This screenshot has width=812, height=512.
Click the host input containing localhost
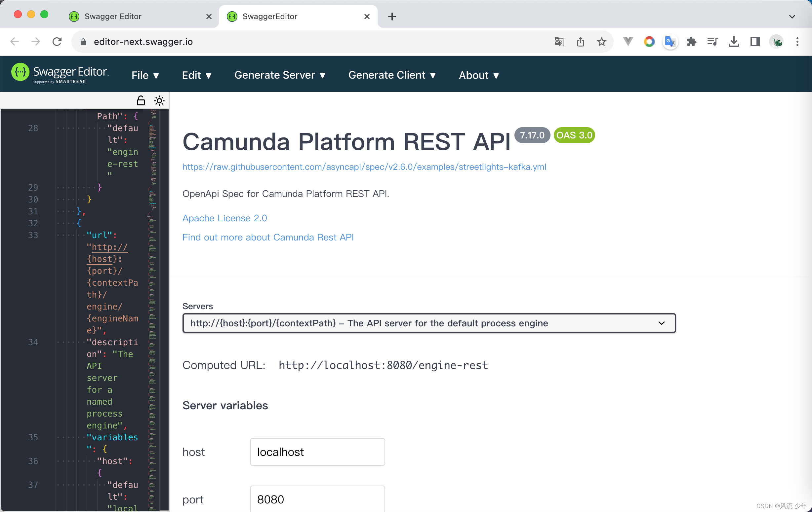[x=317, y=452]
